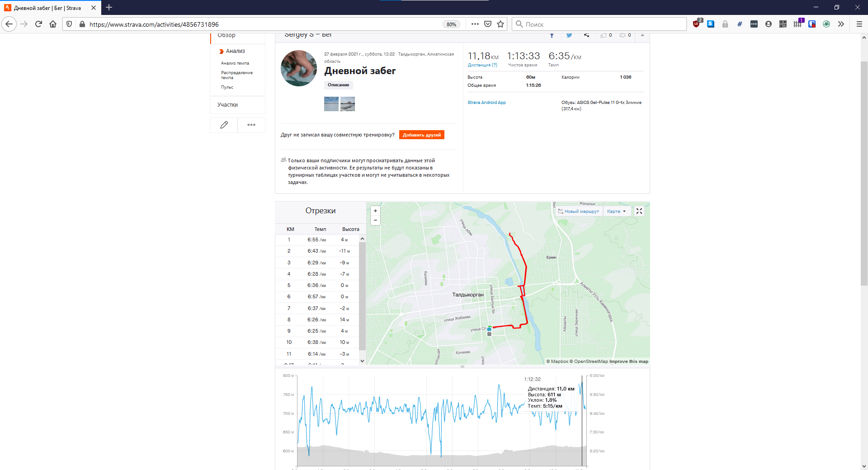Show more browser extensions overflow
The height and width of the screenshot is (470, 868).
click(x=841, y=24)
